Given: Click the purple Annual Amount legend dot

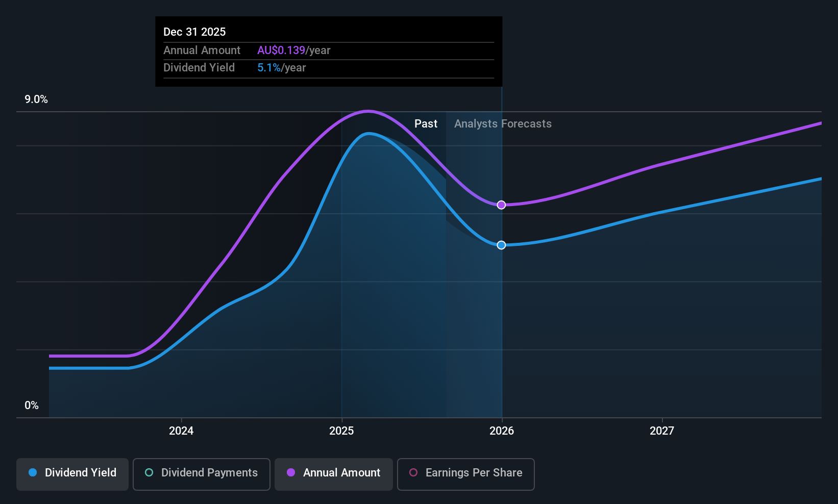Looking at the screenshot, I should click(x=291, y=472).
